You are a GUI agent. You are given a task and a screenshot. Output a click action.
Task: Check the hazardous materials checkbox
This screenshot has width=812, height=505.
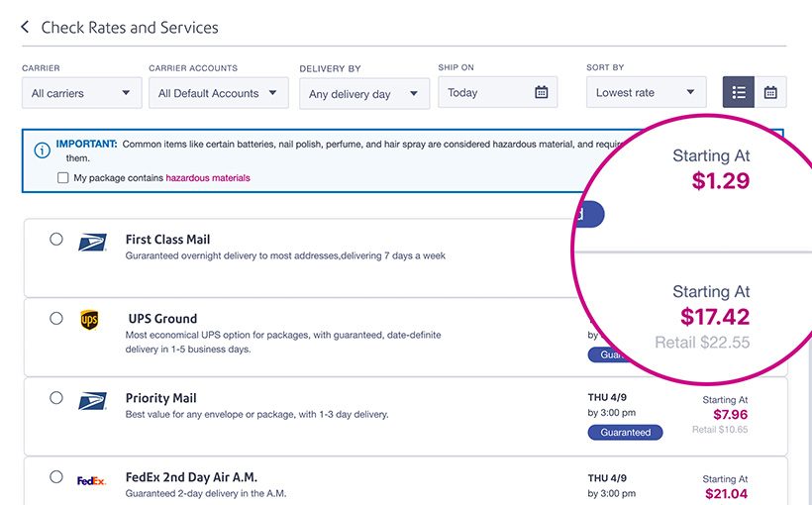pos(63,178)
